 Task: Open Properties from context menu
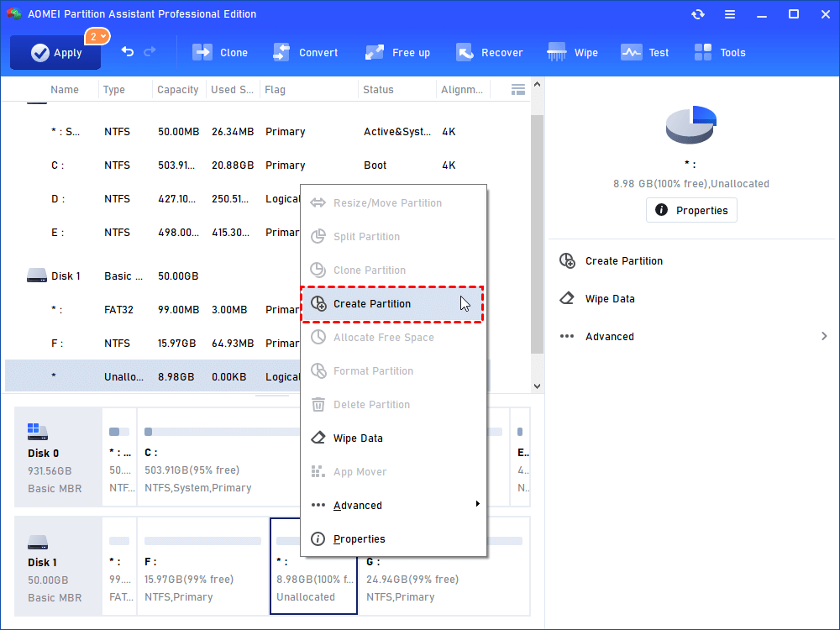(x=393, y=539)
